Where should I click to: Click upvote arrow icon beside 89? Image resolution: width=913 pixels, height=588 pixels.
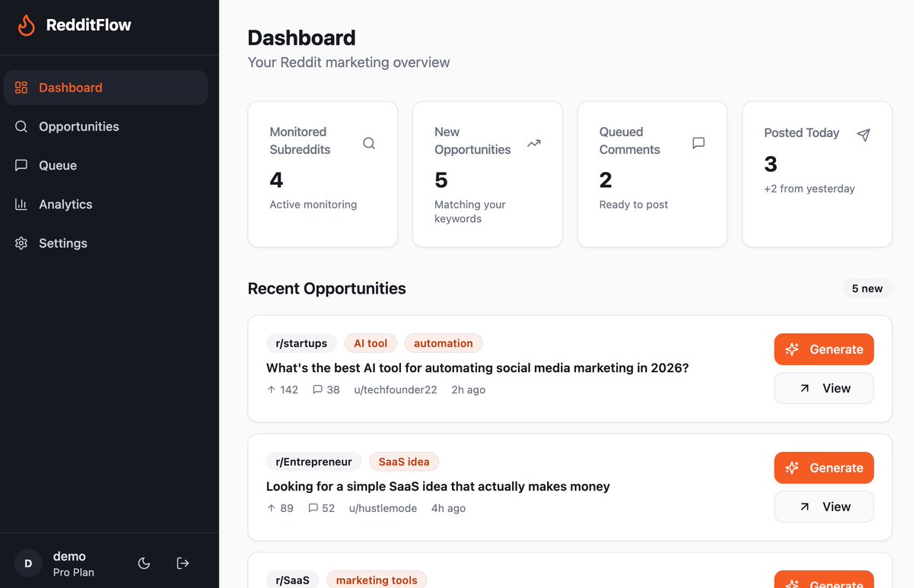271,508
